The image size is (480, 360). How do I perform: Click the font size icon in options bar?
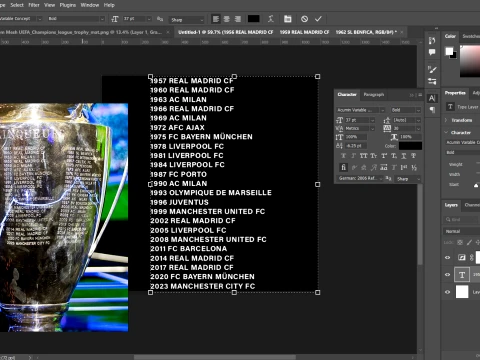click(115, 19)
